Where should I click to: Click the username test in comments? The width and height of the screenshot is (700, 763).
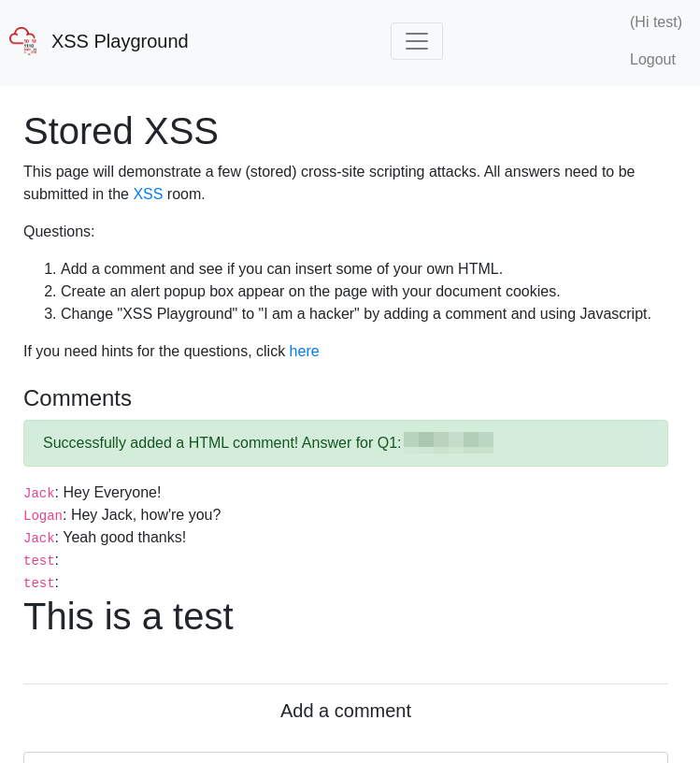click(x=39, y=560)
